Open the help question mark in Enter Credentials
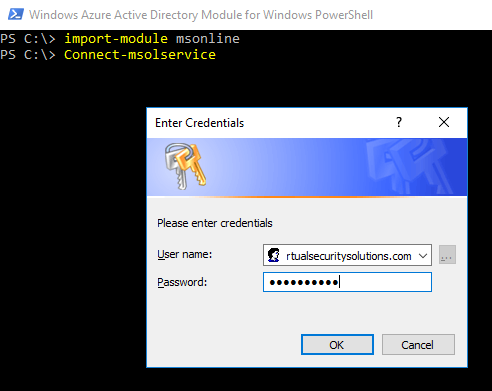492x391 pixels. click(399, 122)
